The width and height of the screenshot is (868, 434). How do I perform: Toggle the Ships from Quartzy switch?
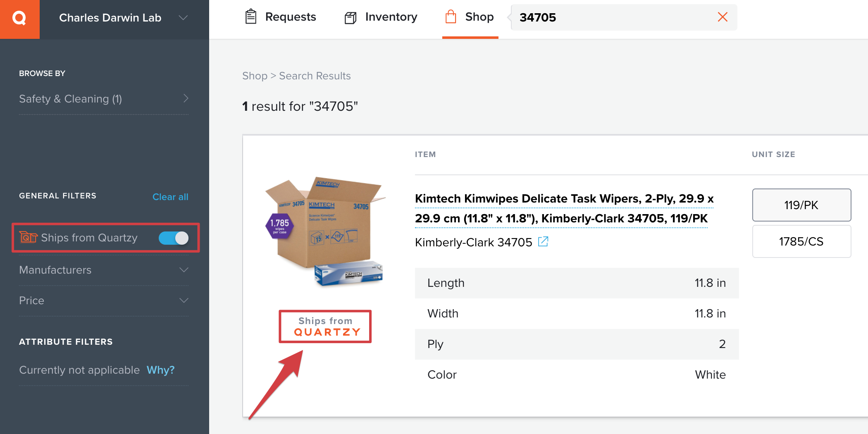tap(174, 238)
